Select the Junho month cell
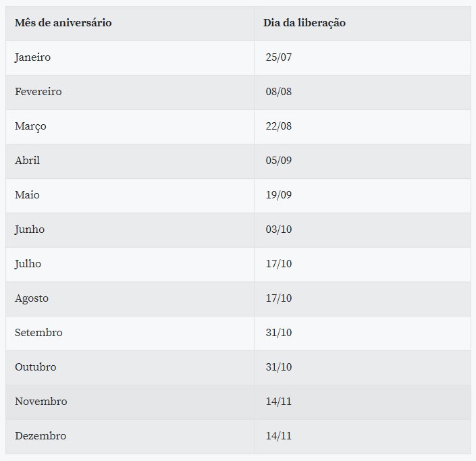Image resolution: width=476 pixels, height=461 pixels. [30, 229]
